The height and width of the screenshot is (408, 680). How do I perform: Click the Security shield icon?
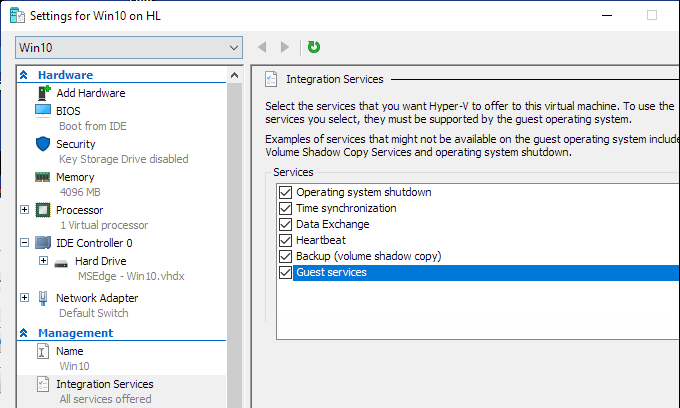click(43, 144)
